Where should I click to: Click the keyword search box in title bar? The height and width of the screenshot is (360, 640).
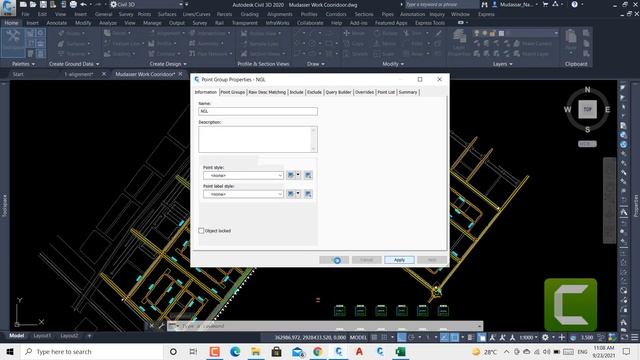pos(441,4)
